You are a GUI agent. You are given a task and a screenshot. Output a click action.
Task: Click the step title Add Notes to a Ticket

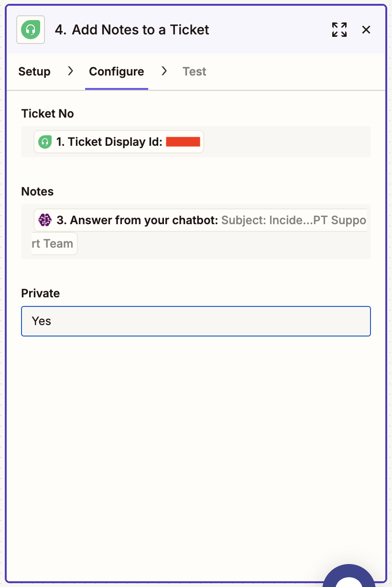141,30
